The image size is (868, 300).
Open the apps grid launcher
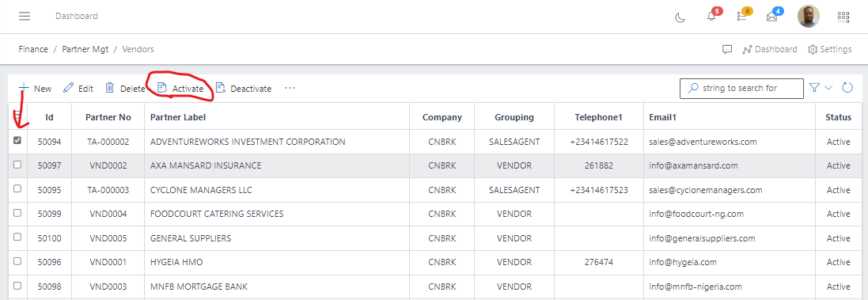(843, 17)
